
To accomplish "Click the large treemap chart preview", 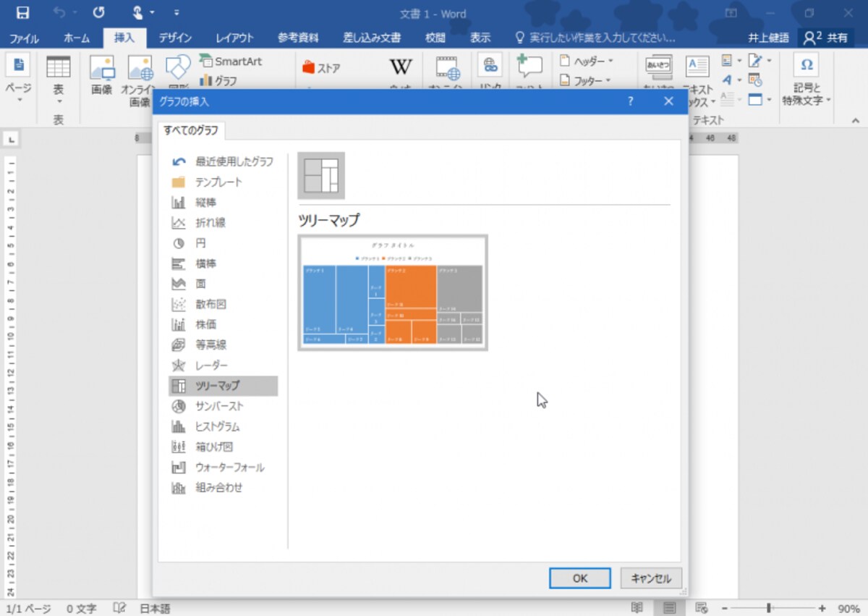I will (x=393, y=292).
